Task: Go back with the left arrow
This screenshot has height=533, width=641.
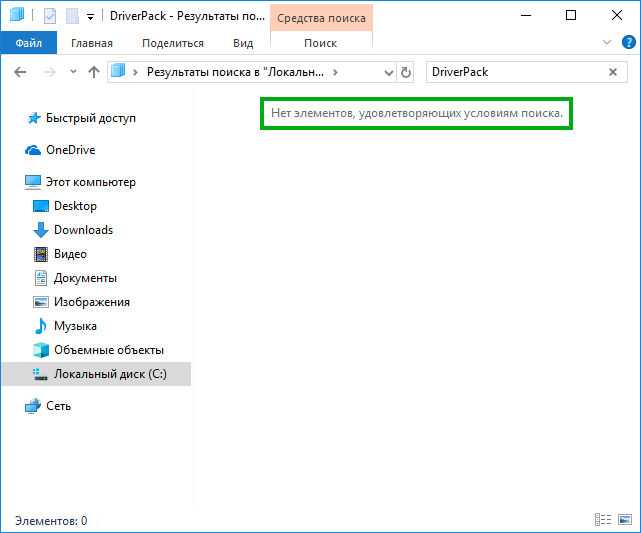Action: (20, 72)
